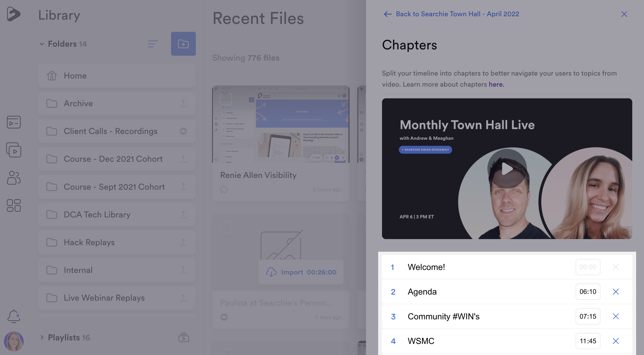Click upload icon on Internal folder
644x355 pixels.
(x=183, y=270)
